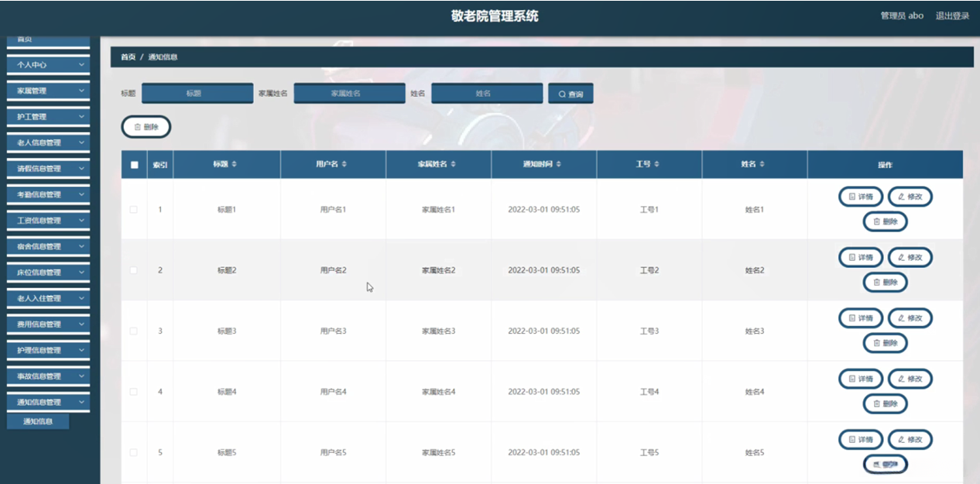
Task: Sort table by 工号 column arrows
Action: (657, 164)
